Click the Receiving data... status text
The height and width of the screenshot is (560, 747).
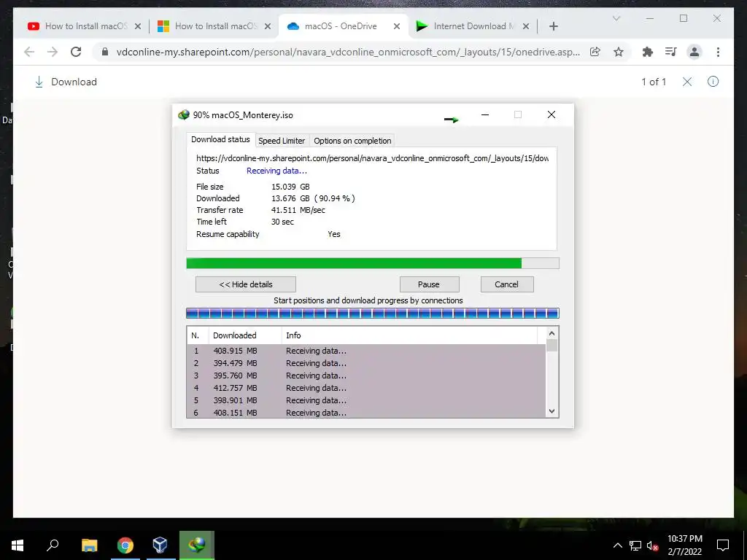[276, 171]
